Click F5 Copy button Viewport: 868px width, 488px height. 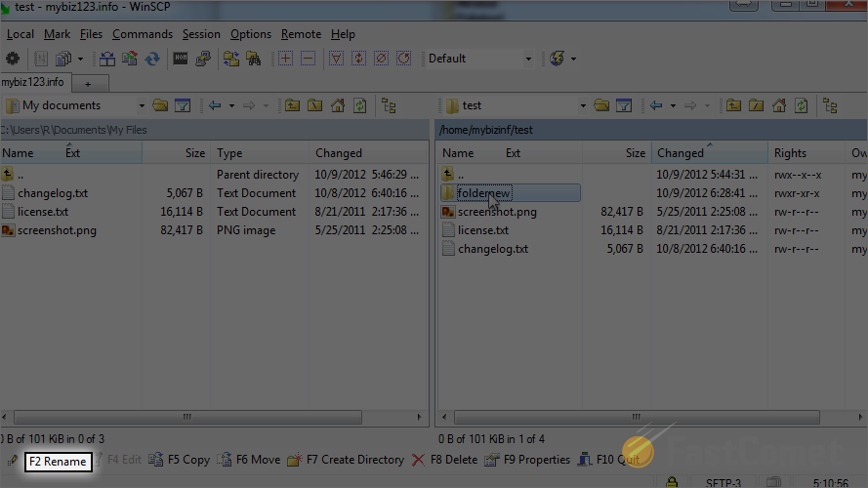[180, 460]
